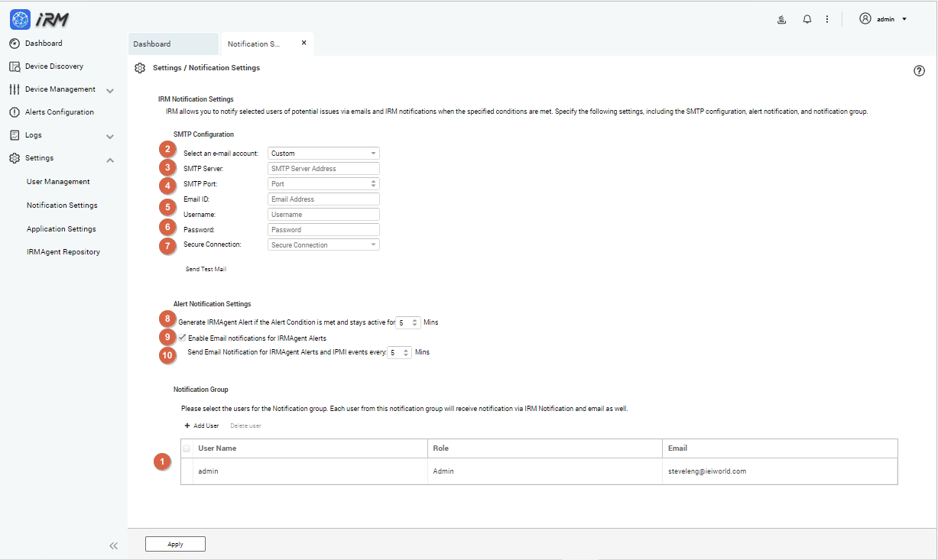Switch to the Dashboard tab
This screenshot has height=560, width=938.
(x=152, y=44)
